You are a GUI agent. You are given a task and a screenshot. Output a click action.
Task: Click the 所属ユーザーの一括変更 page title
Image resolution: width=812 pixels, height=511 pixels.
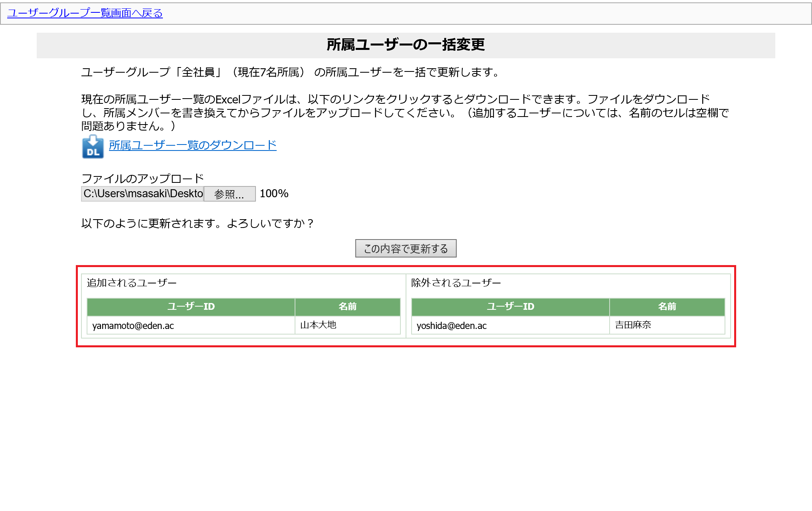[x=406, y=45]
